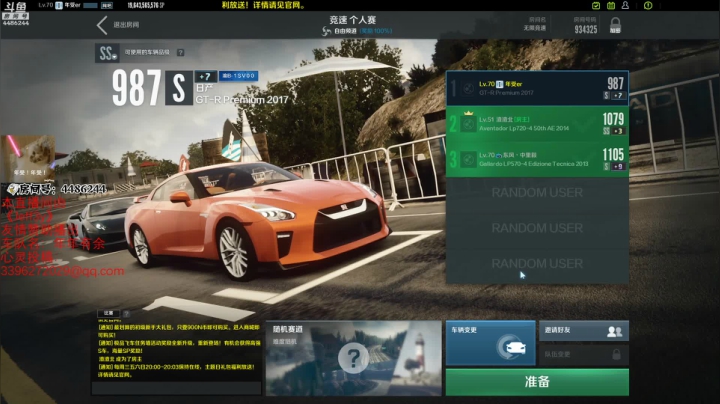Open the friends profile silhouette icon
Image resolution: width=720 pixels, height=404 pixels.
tap(625, 6)
